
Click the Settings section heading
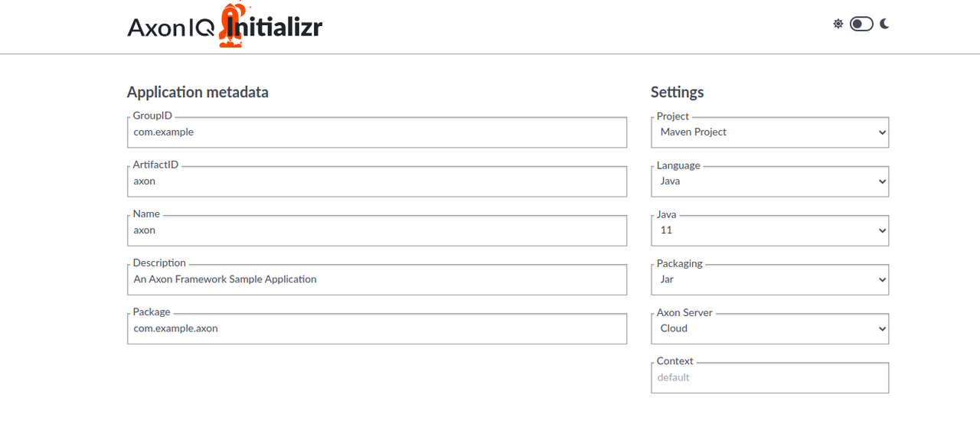pyautogui.click(x=677, y=93)
